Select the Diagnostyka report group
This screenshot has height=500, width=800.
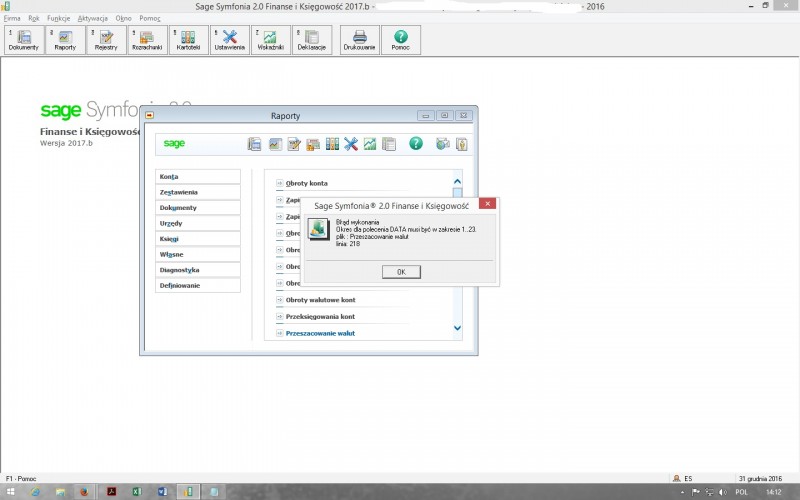pos(198,270)
